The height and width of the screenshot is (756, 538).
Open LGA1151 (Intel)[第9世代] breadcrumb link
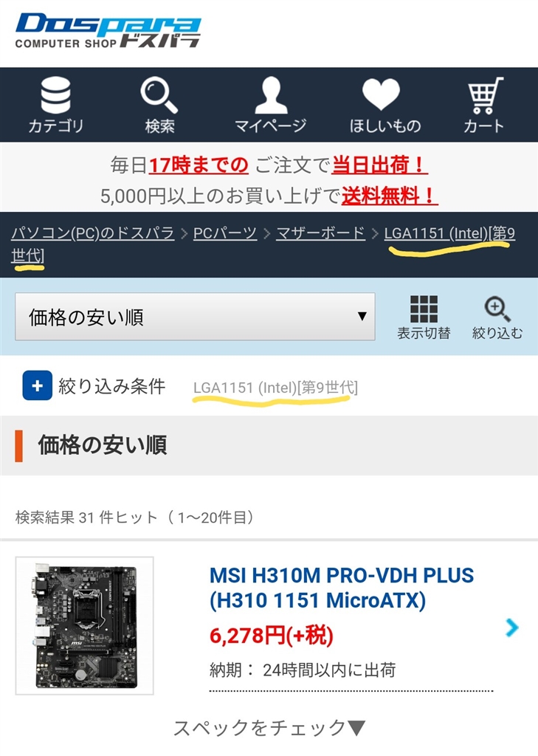[x=263, y=244]
